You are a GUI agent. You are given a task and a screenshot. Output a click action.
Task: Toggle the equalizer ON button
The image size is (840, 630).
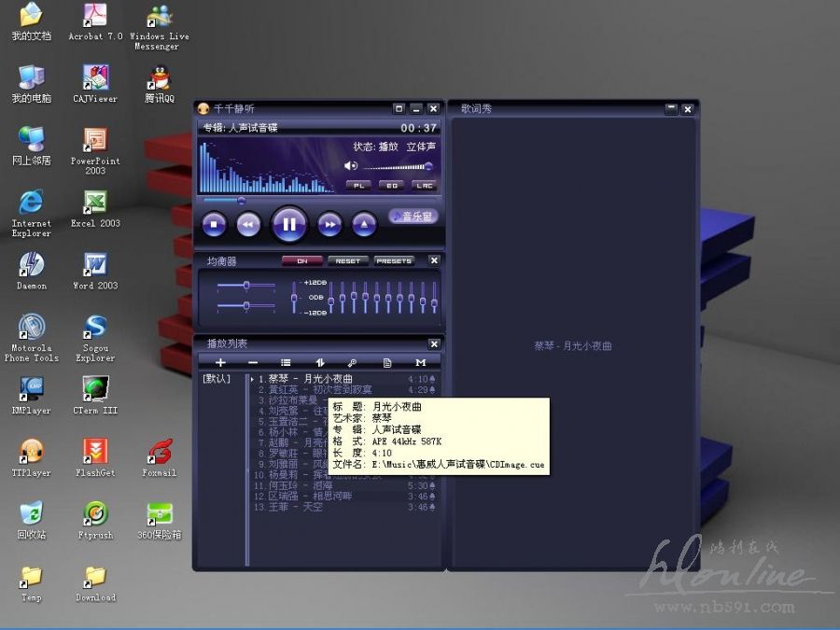click(302, 261)
